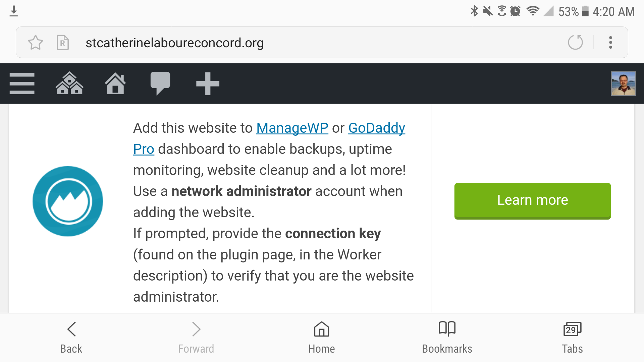Open user profile avatar thumbnail
This screenshot has height=362, width=644.
pos(623,83)
